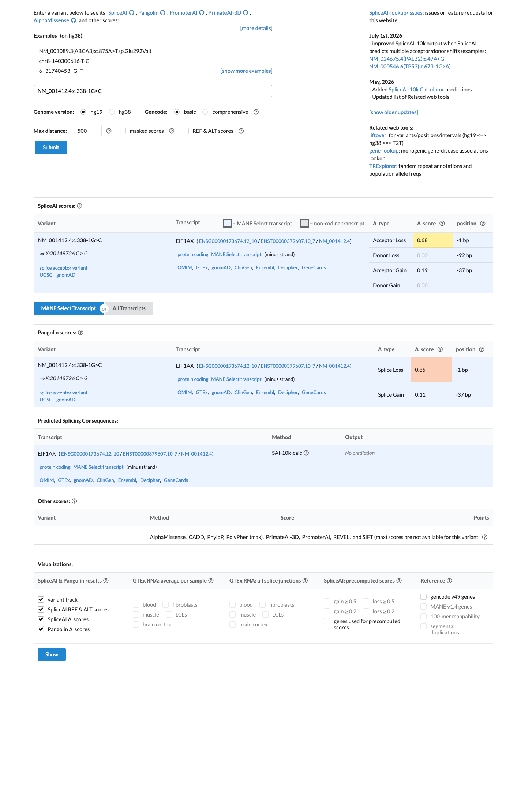532x805 pixels.
Task: Select example NM_001089.3(ABCA3):c.875A>T
Action: click(95, 51)
